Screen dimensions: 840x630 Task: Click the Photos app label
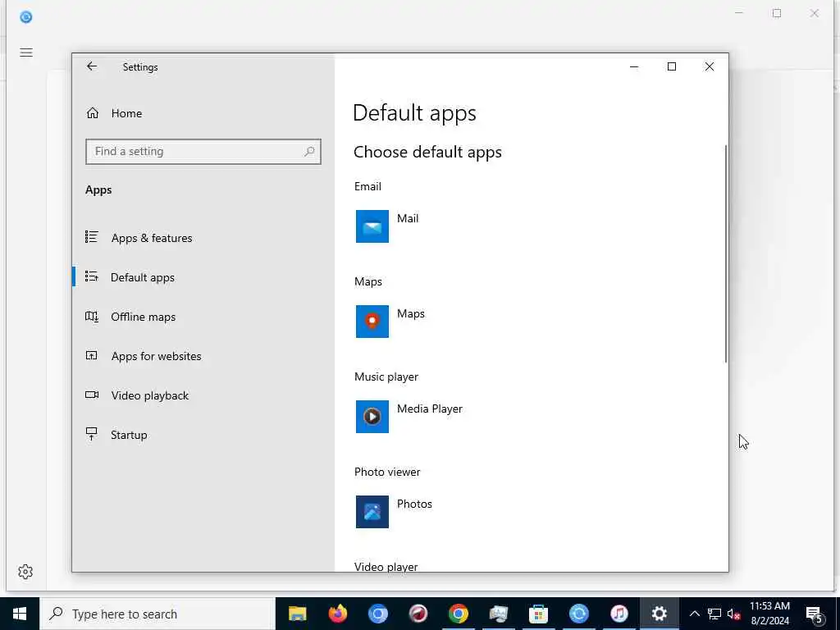click(414, 504)
